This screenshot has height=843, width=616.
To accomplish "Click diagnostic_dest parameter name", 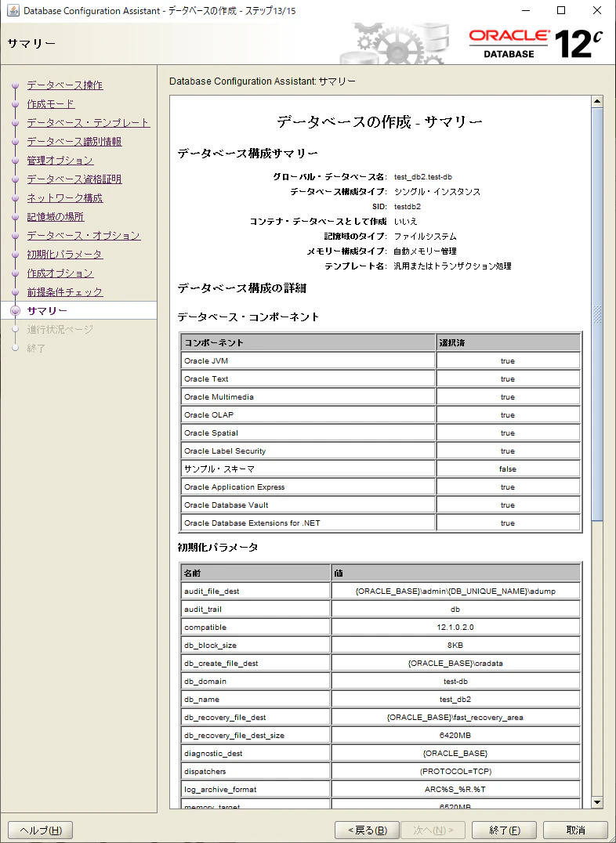I will [213, 753].
